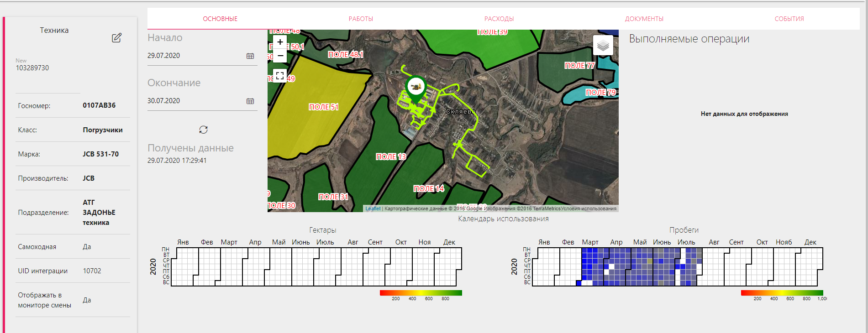The image size is (868, 333).
Task: Select the События tab
Action: point(789,19)
